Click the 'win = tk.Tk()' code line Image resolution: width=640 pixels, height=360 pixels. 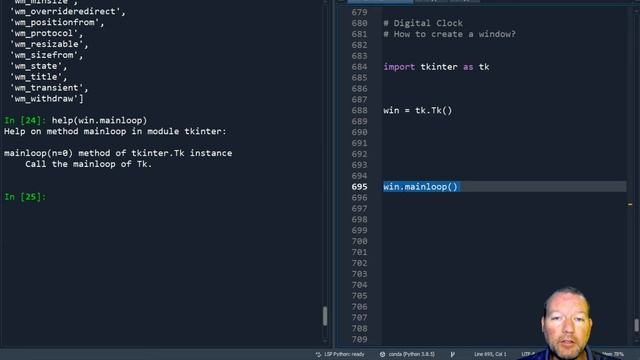418,111
